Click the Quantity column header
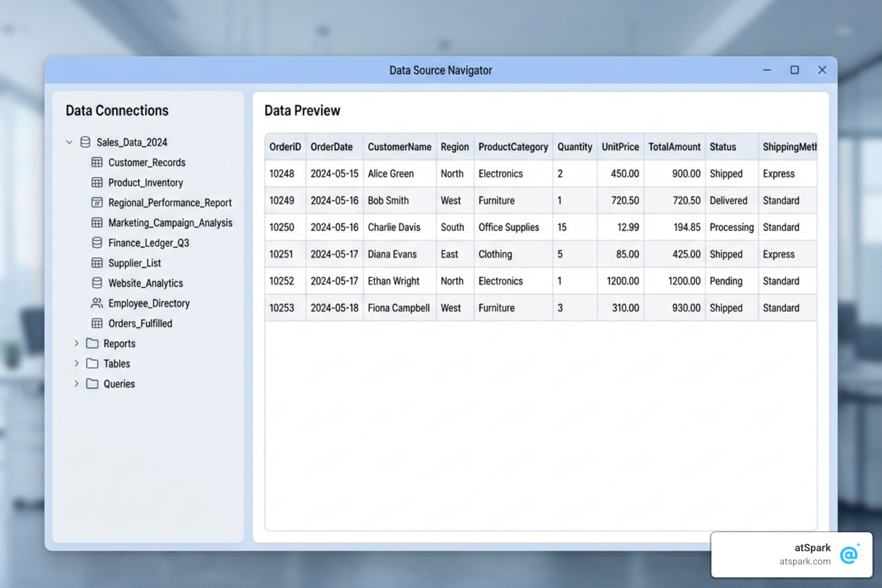Screen dimensions: 882x588 click(x=575, y=147)
